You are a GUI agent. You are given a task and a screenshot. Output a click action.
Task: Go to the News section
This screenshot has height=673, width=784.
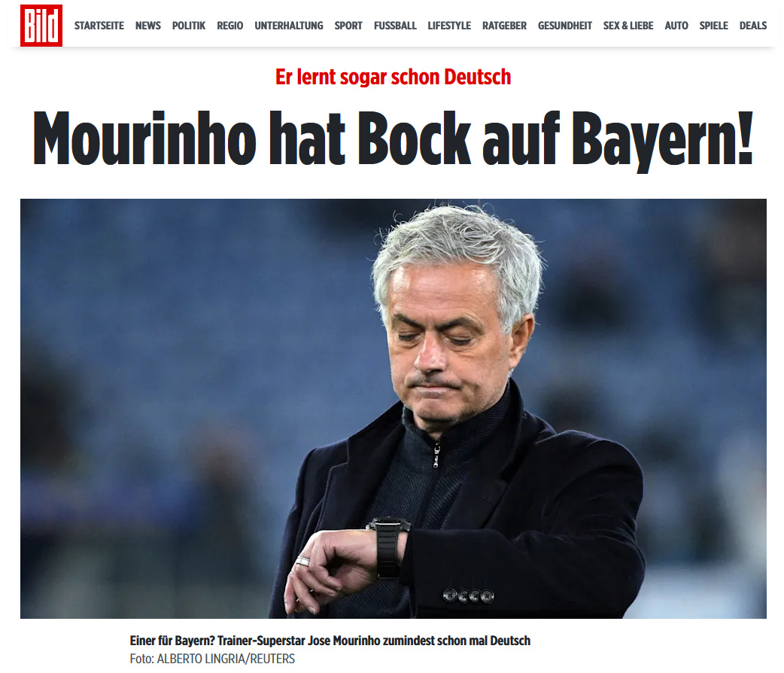[x=148, y=26]
